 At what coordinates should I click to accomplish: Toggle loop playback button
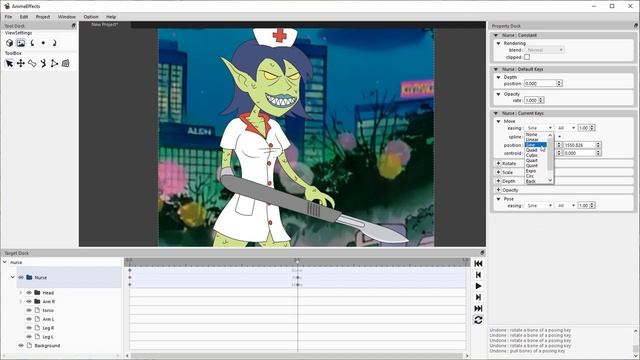[x=478, y=320]
